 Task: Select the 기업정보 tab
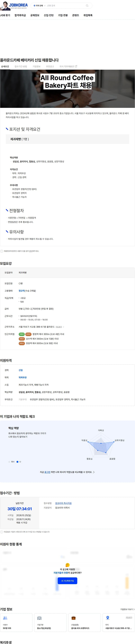pos(36,66)
